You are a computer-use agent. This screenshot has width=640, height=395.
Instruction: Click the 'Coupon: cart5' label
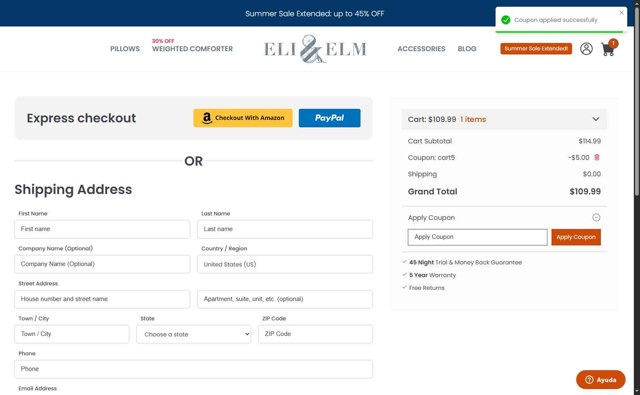(431, 158)
